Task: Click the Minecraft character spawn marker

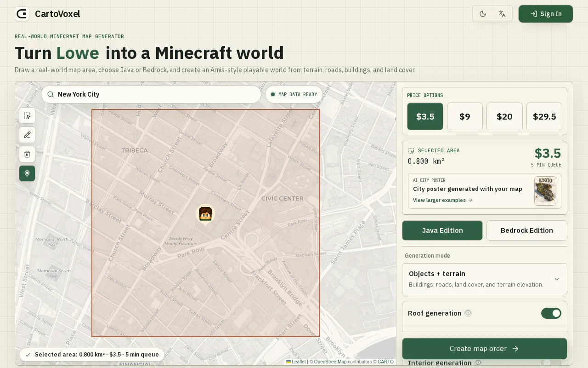Action: [205, 214]
